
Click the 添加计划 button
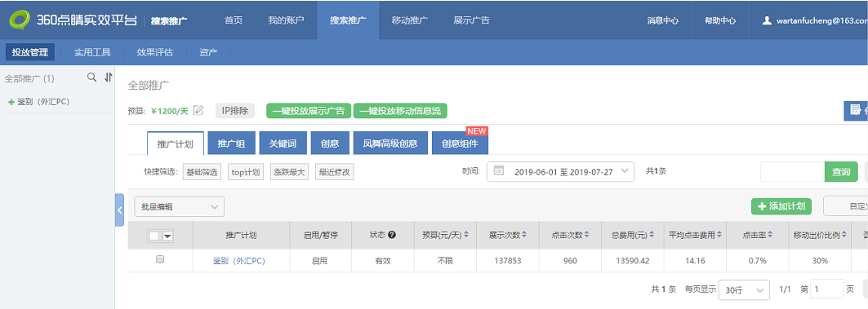(x=781, y=206)
